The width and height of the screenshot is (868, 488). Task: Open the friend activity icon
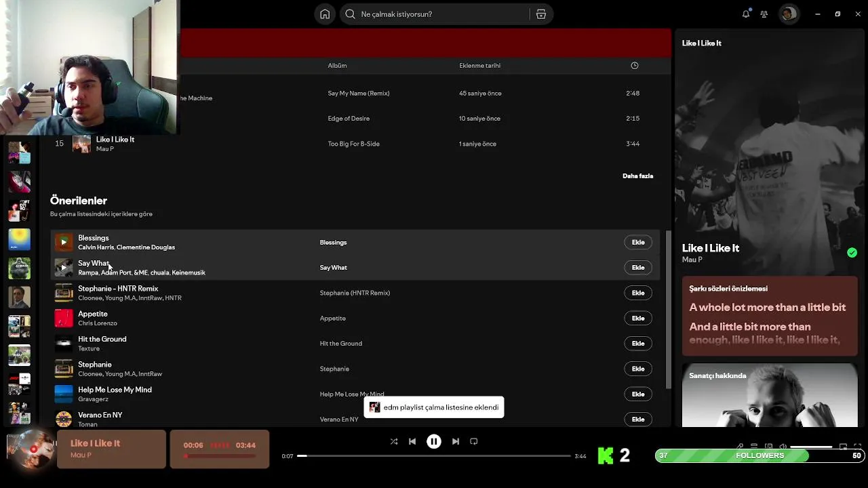click(764, 14)
